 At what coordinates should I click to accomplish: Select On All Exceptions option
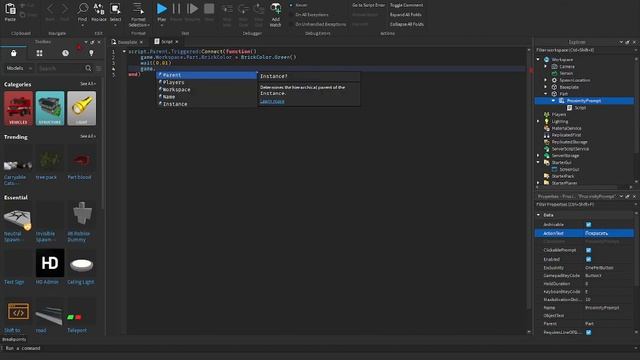tap(309, 15)
